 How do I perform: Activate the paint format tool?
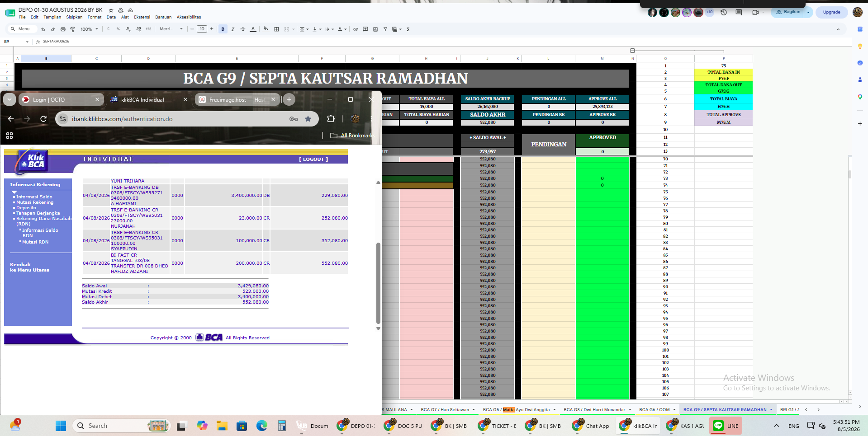pyautogui.click(x=72, y=29)
